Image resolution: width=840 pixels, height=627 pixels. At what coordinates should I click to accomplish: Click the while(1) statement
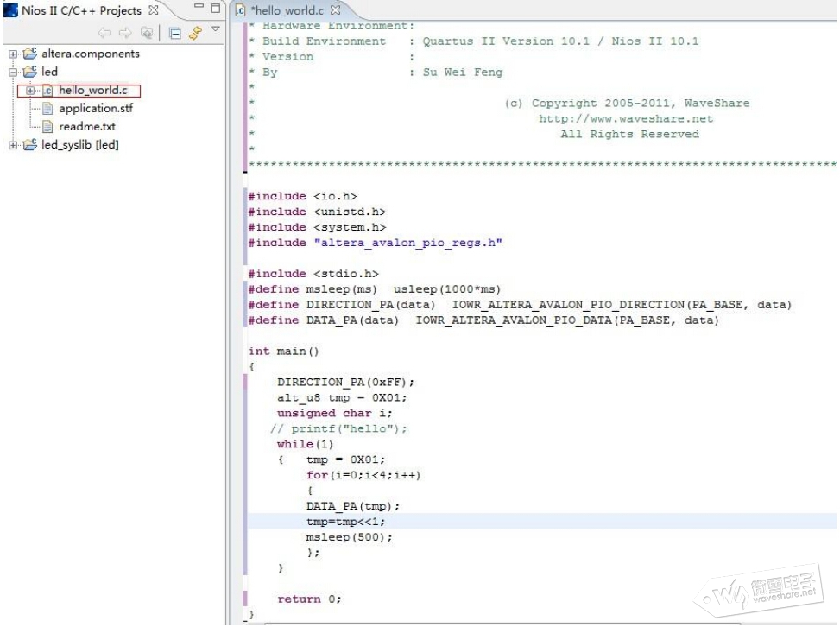(x=305, y=445)
